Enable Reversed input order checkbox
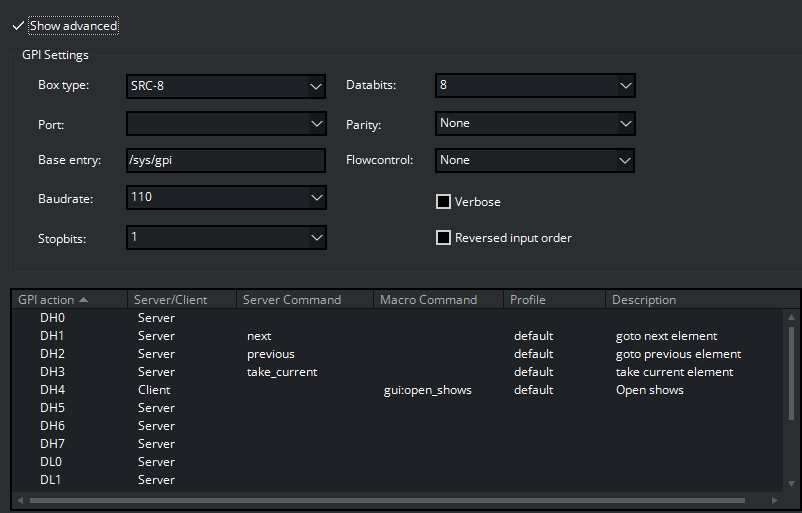The height and width of the screenshot is (513, 802). click(444, 238)
